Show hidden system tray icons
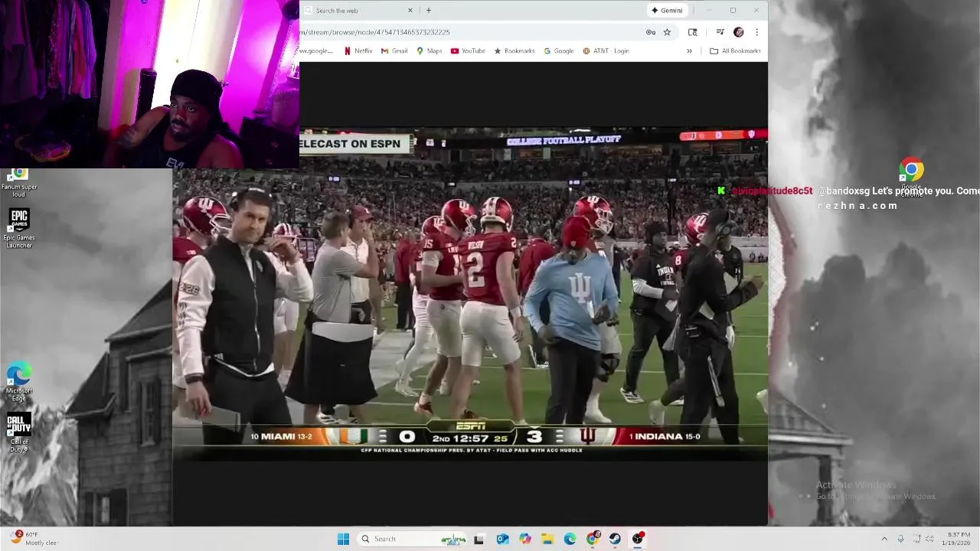The width and height of the screenshot is (980, 551). coord(884,539)
